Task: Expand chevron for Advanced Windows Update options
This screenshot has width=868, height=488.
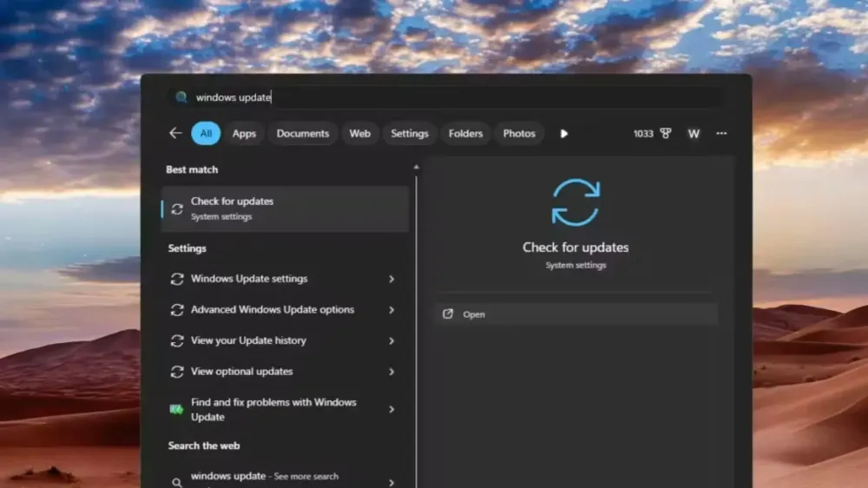Action: (391, 310)
